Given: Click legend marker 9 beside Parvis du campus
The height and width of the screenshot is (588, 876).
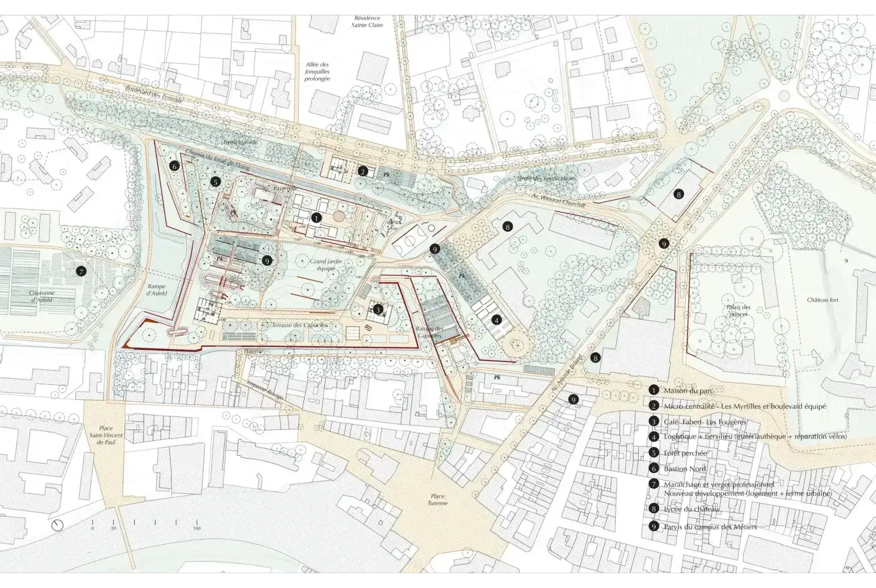Looking at the screenshot, I should pos(654,526).
